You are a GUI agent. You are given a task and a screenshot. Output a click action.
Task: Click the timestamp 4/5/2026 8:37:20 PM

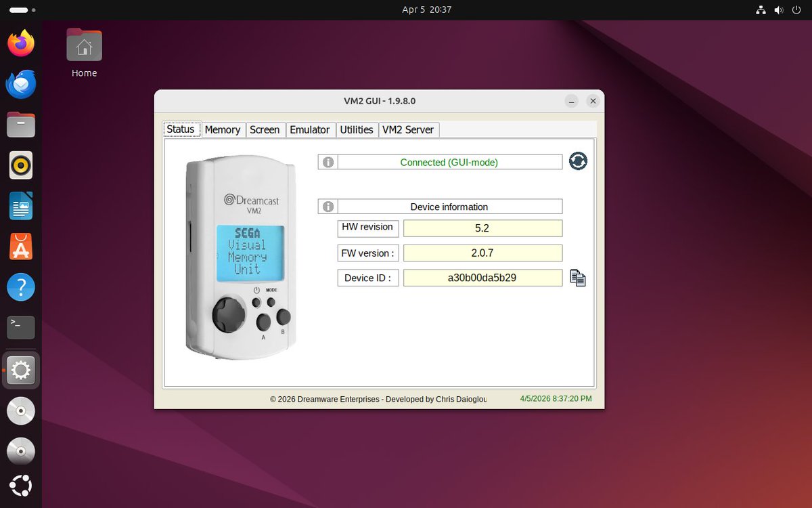[556, 399]
